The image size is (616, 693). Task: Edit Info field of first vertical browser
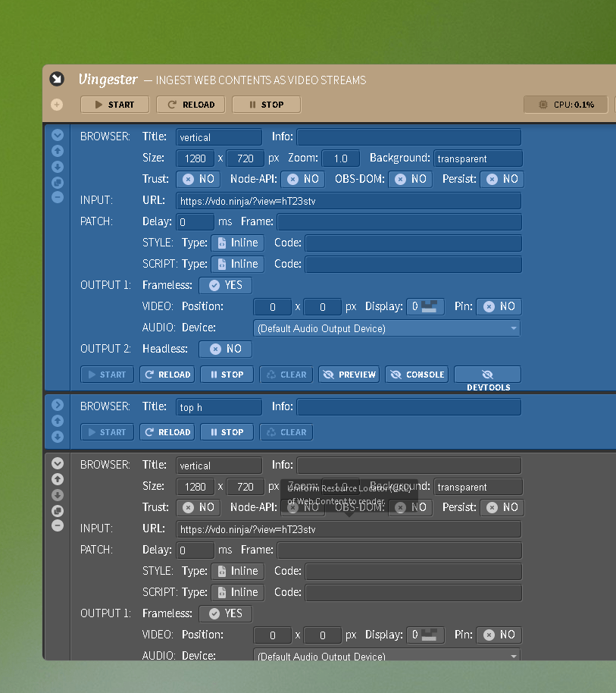pyautogui.click(x=409, y=137)
